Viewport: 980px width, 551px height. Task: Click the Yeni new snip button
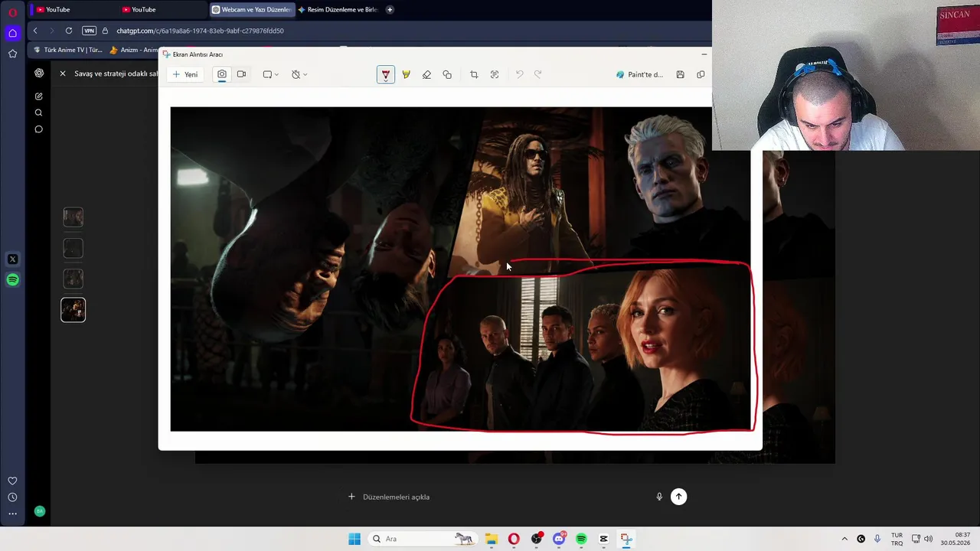pyautogui.click(x=185, y=74)
